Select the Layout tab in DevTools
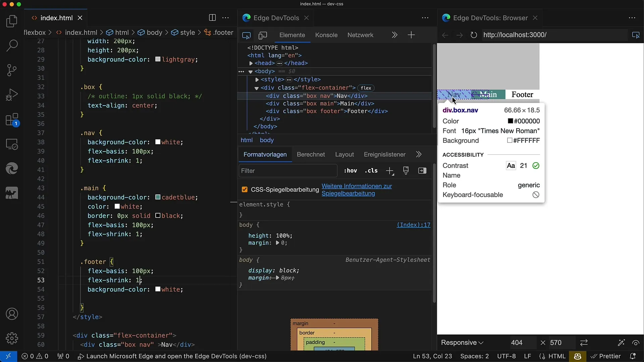Viewport: 644px width, 362px height. coord(344,154)
